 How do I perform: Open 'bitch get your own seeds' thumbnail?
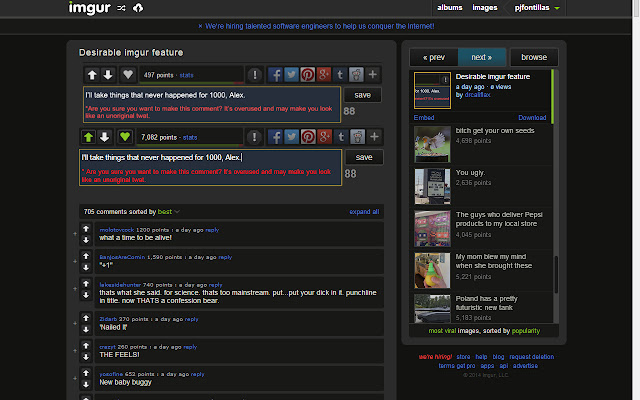pyautogui.click(x=432, y=144)
